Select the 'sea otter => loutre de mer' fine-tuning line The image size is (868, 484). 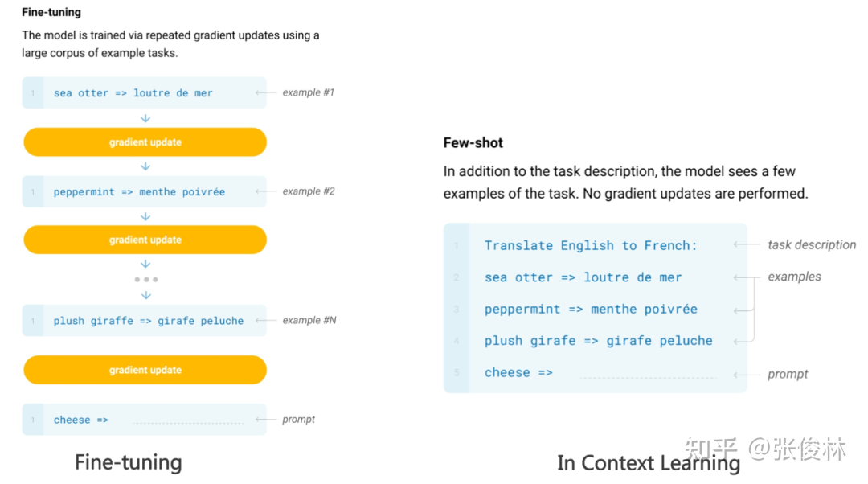pyautogui.click(x=133, y=93)
